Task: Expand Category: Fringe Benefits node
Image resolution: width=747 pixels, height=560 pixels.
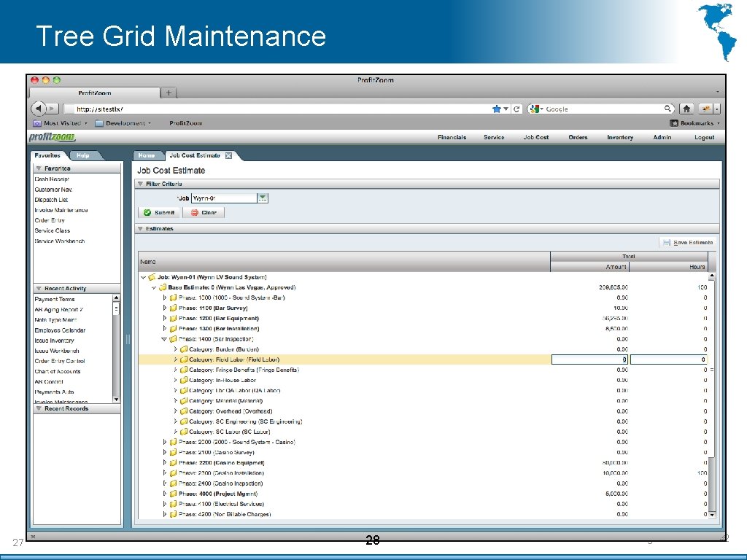Action: (175, 370)
